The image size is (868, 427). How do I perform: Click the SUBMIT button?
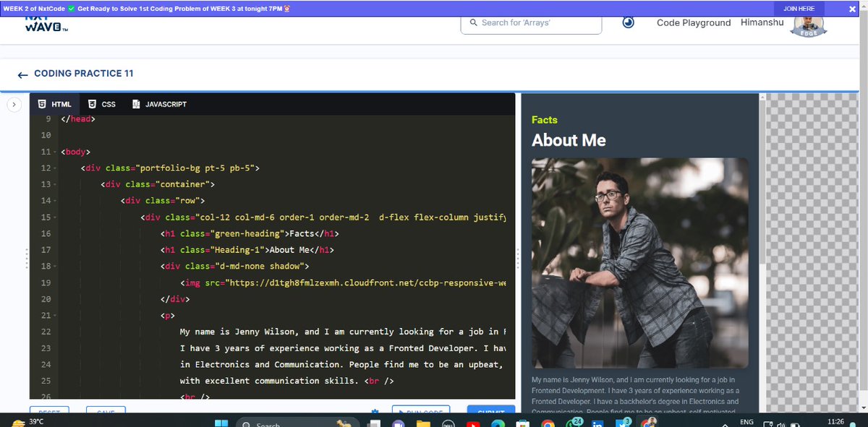[x=490, y=412]
